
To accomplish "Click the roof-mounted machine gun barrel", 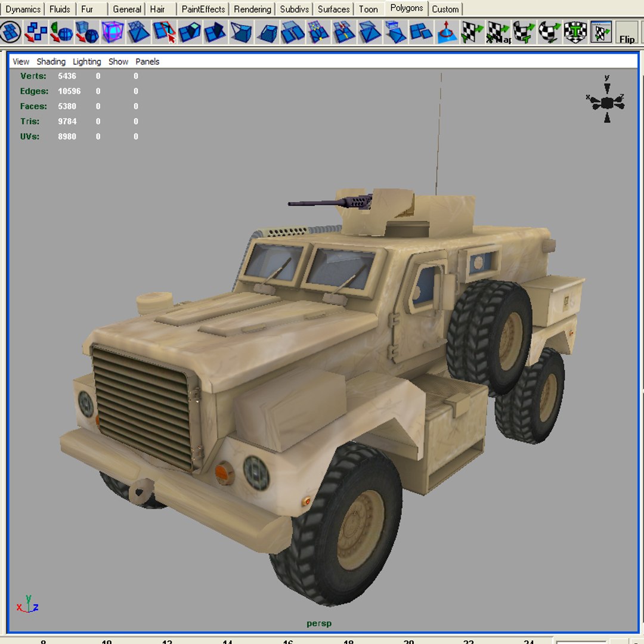I will coord(316,203).
